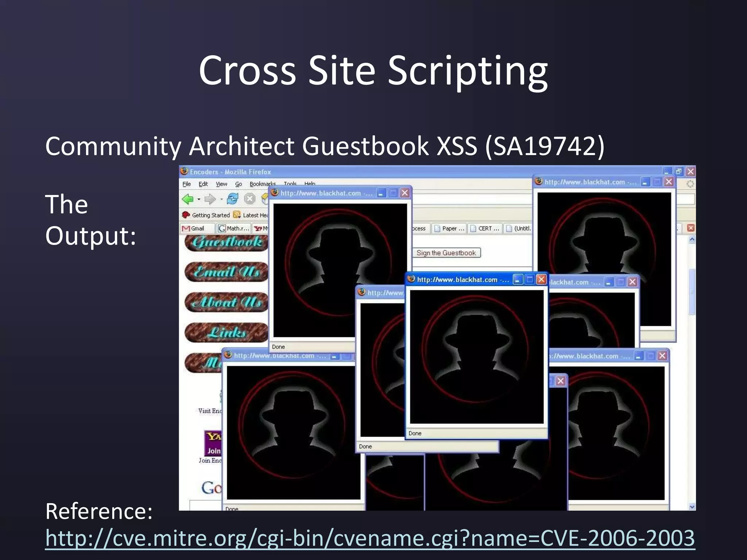The image size is (747, 560).
Task: Switch to the Math.r... tab
Action: coord(234,228)
